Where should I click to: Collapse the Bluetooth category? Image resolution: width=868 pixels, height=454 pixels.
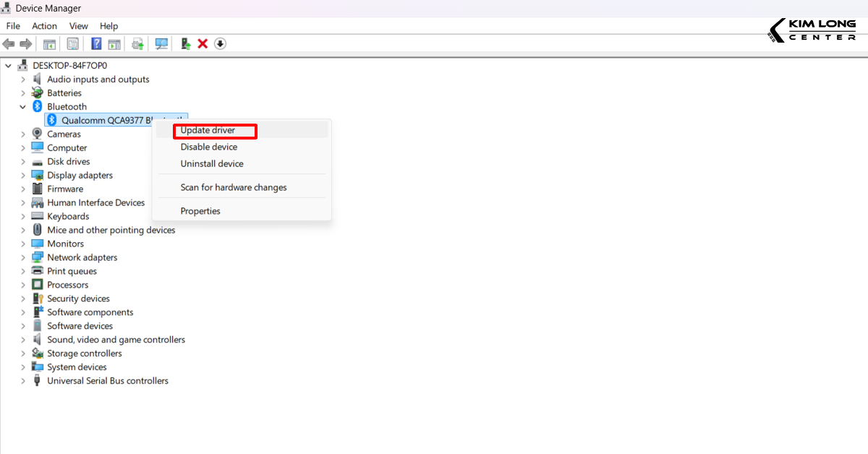[x=22, y=106]
